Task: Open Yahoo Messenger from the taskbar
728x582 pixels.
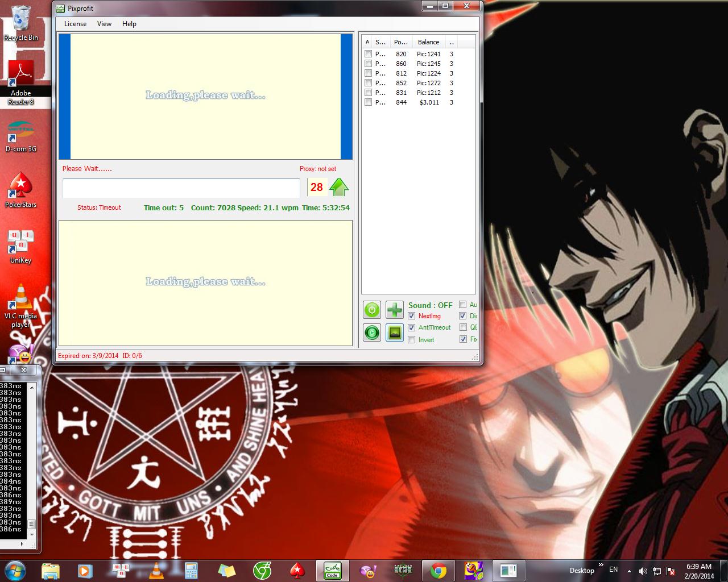Action: tap(369, 570)
